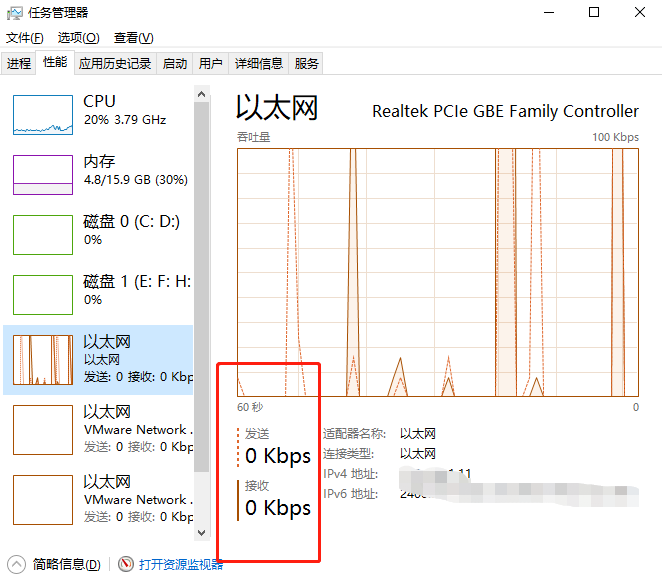Switch to the 进程 tab
The image size is (662, 586).
click(x=19, y=64)
